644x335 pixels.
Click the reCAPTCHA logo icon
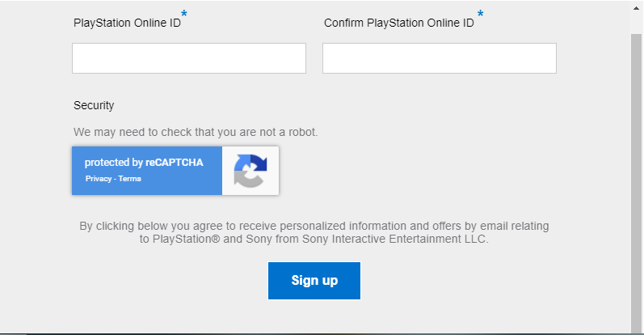click(x=250, y=171)
